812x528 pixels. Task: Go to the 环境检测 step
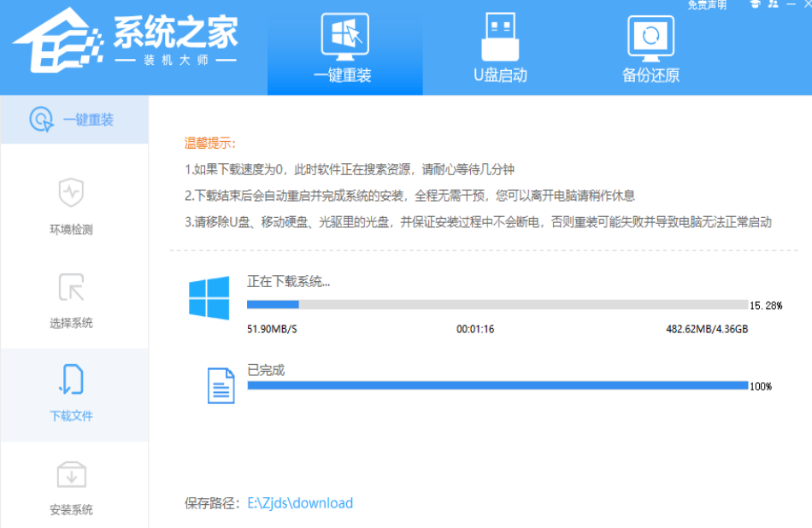(x=71, y=207)
